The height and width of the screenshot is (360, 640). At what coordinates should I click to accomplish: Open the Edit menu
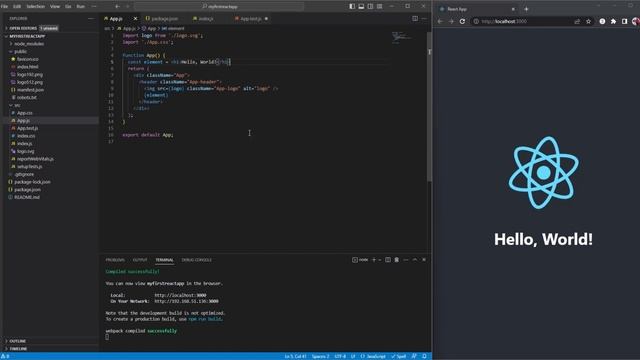point(17,7)
